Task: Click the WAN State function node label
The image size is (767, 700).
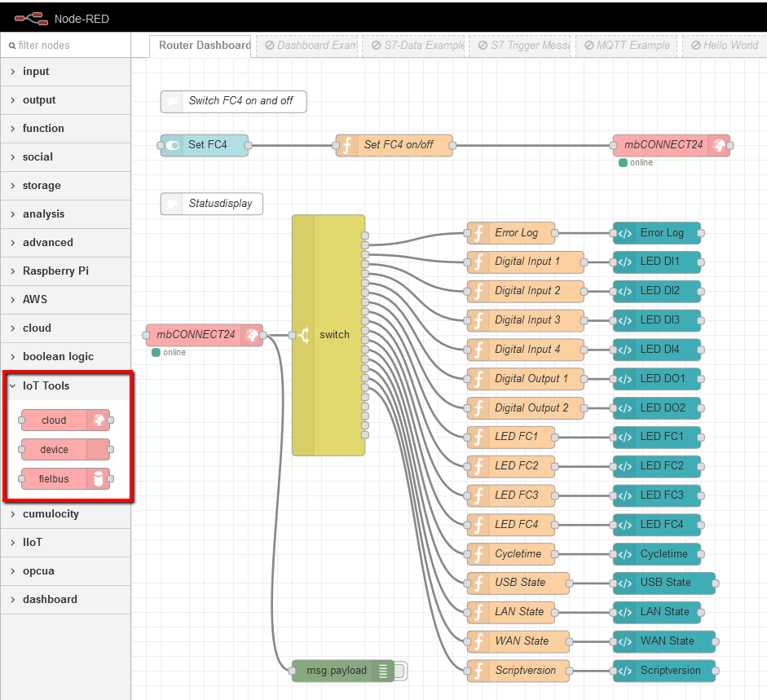Action: pyautogui.click(x=522, y=641)
